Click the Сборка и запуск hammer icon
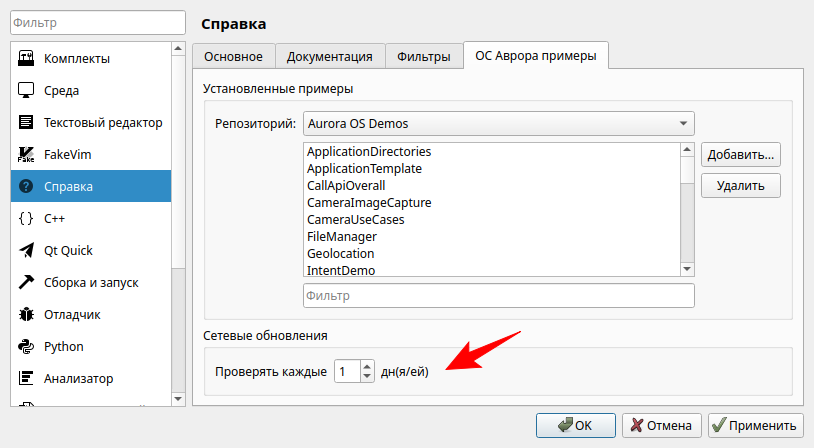The width and height of the screenshot is (814, 448). (x=27, y=282)
